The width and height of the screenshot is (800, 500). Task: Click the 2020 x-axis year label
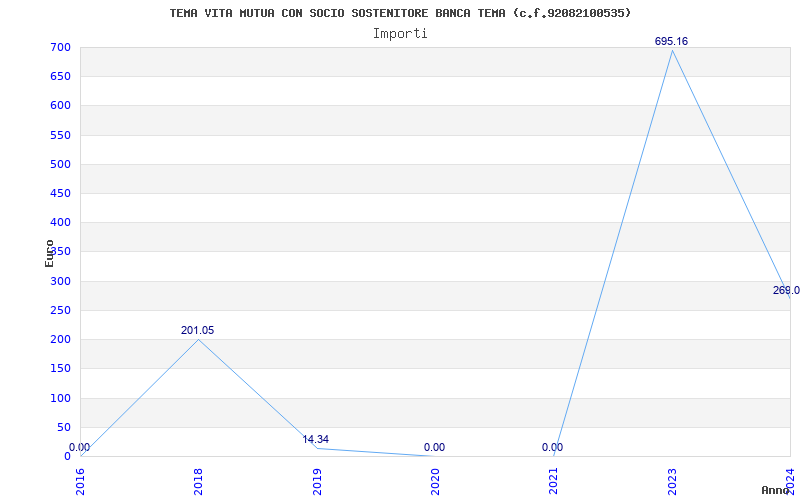point(435,482)
